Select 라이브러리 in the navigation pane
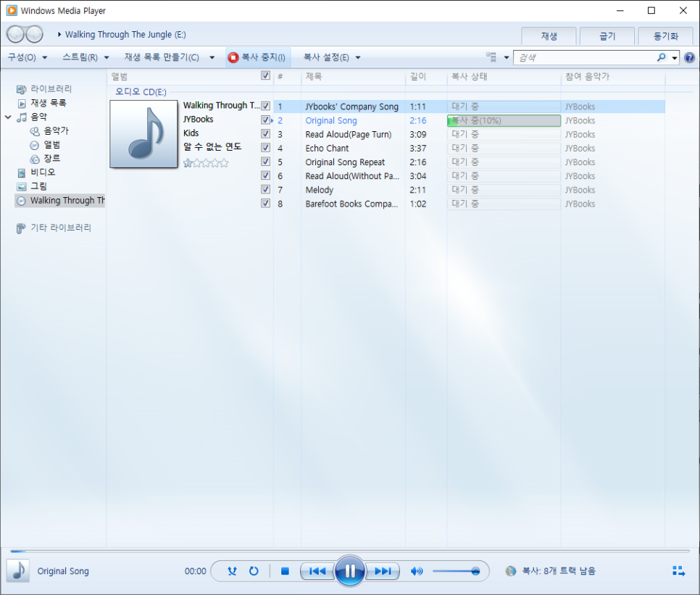 tap(51, 89)
